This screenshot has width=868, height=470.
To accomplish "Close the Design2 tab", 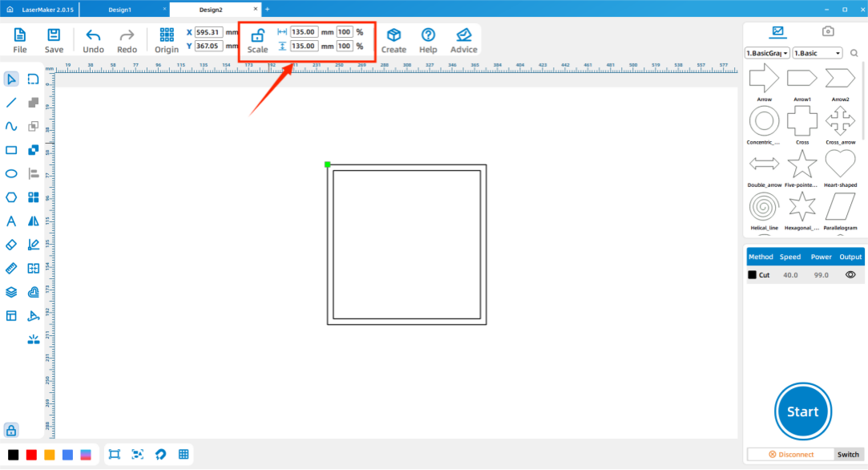I will pos(255,9).
